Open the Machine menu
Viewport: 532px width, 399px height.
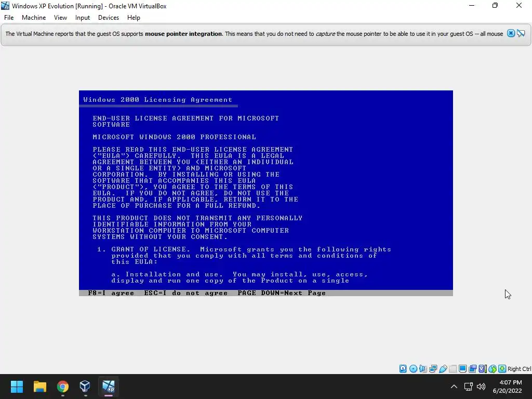[34, 18]
